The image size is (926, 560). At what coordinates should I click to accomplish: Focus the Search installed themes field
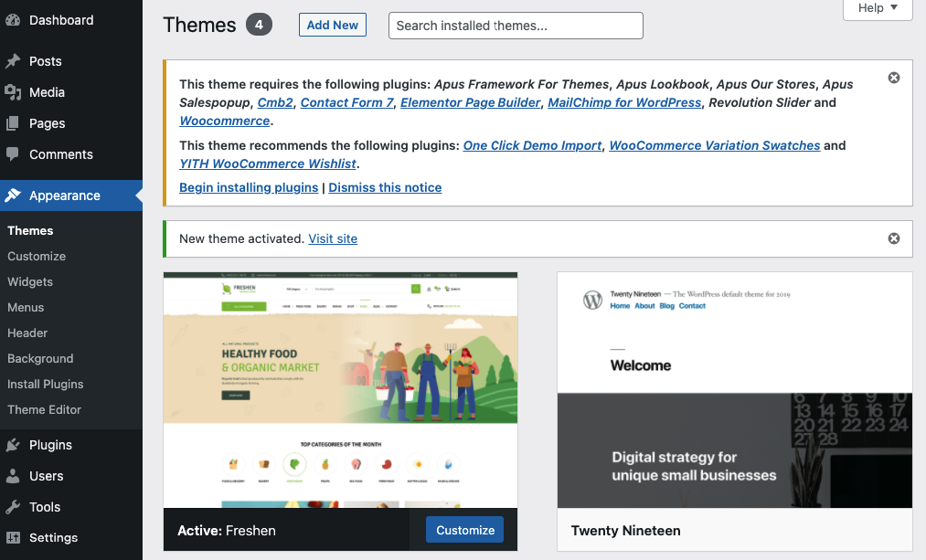pyautogui.click(x=516, y=26)
